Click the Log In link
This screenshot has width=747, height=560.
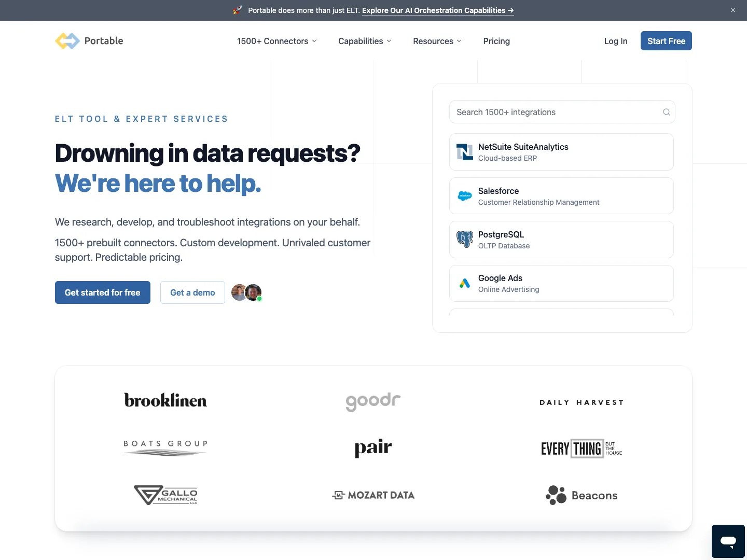616,41
